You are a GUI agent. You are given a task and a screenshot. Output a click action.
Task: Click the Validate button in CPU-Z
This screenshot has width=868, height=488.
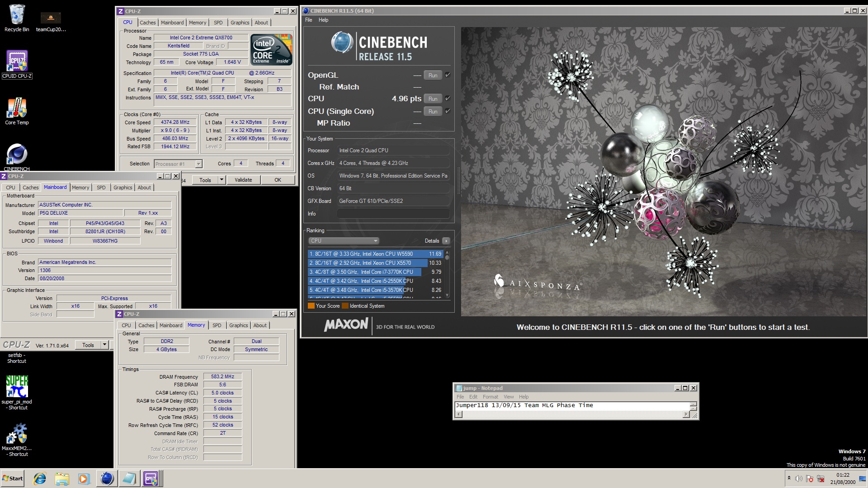tap(243, 180)
